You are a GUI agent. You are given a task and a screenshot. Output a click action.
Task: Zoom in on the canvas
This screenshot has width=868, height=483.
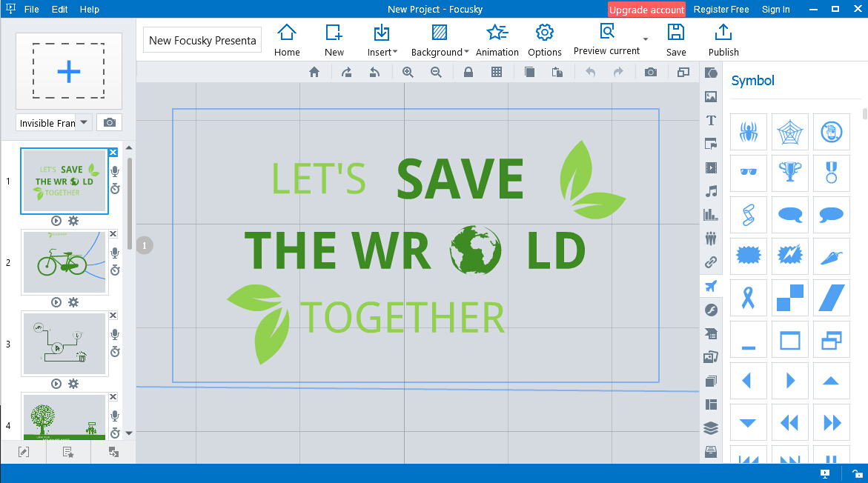point(408,72)
